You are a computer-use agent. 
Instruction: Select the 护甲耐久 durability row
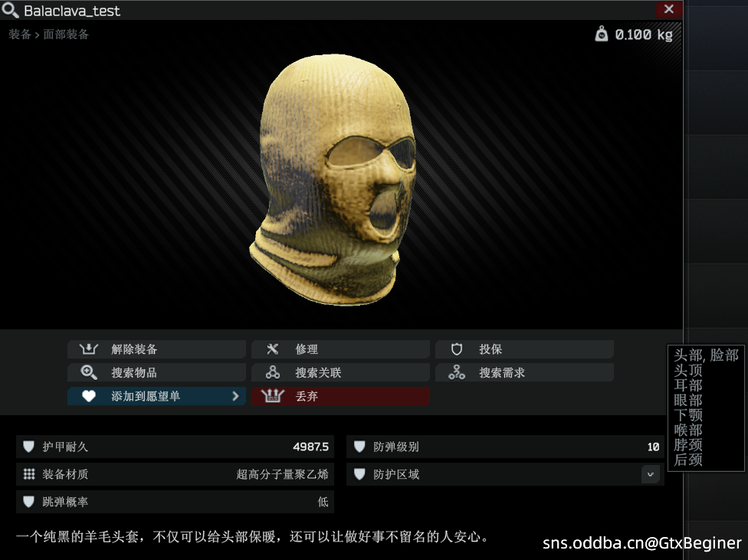(x=175, y=447)
